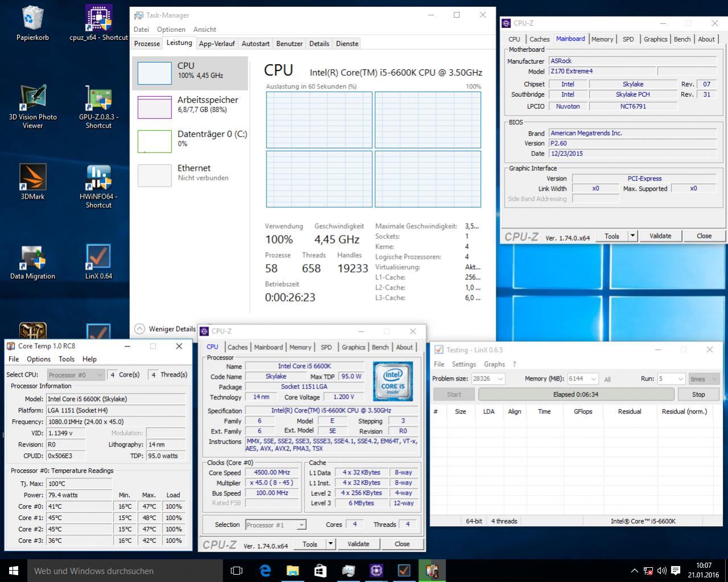728x582 pixels.
Task: Open Memory tab in Mainboard CPU-Z window
Action: 602,39
